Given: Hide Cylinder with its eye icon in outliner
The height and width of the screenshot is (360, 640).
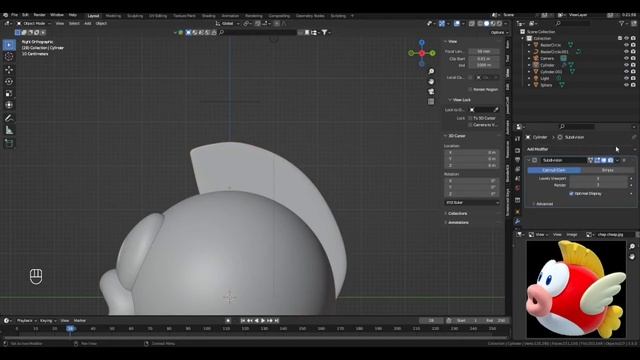Looking at the screenshot, I should click(x=627, y=65).
